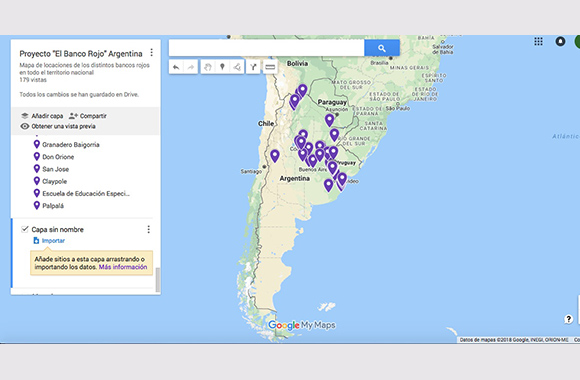Open the map title options menu
This screenshot has height=380, width=580.
coord(151,53)
